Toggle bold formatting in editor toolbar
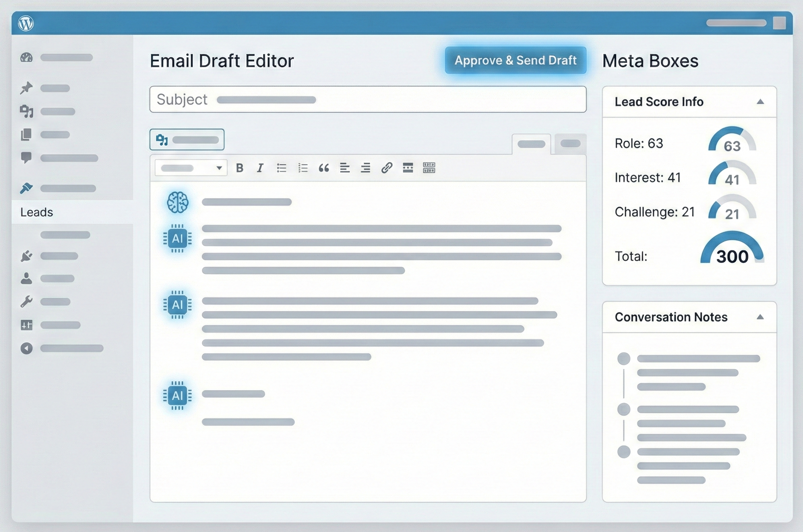Viewport: 803px width, 532px height. [239, 168]
